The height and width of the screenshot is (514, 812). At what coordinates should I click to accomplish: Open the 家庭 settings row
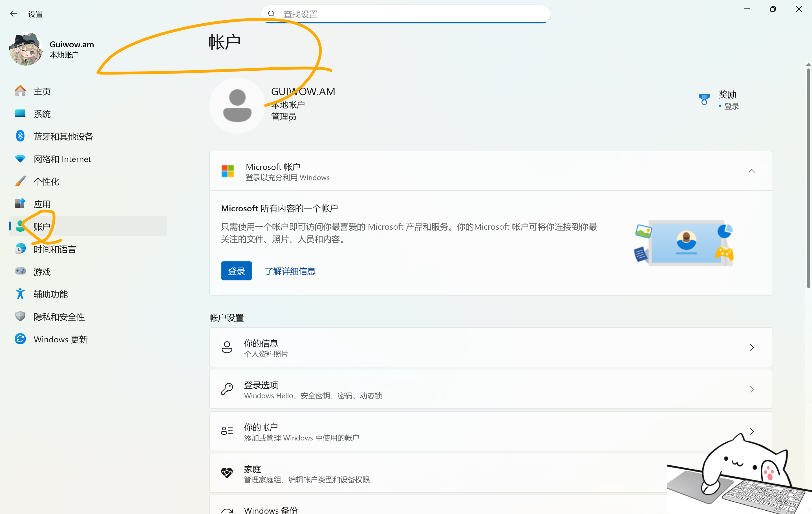coord(491,473)
